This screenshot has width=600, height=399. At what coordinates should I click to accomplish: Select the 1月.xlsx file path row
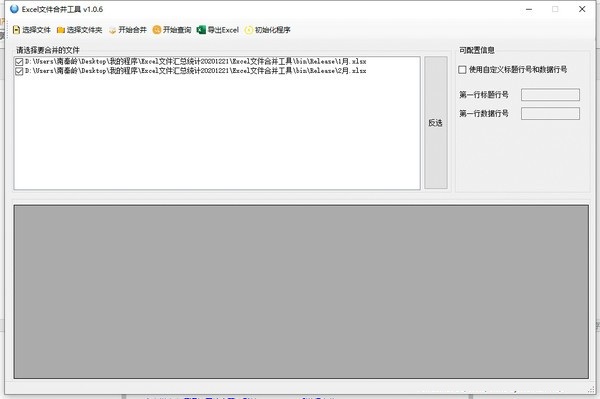pyautogui.click(x=196, y=62)
